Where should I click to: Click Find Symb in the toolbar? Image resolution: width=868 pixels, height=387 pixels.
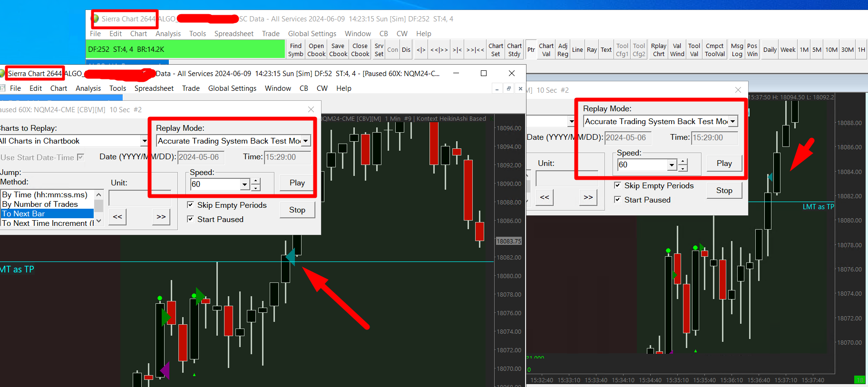(x=295, y=49)
